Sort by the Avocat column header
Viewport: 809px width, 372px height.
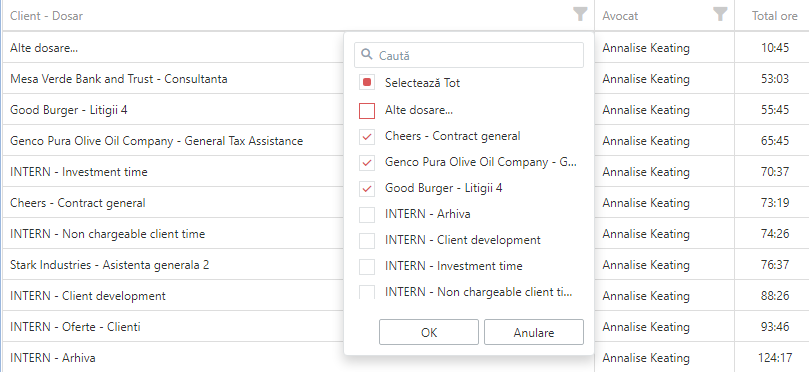(620, 16)
